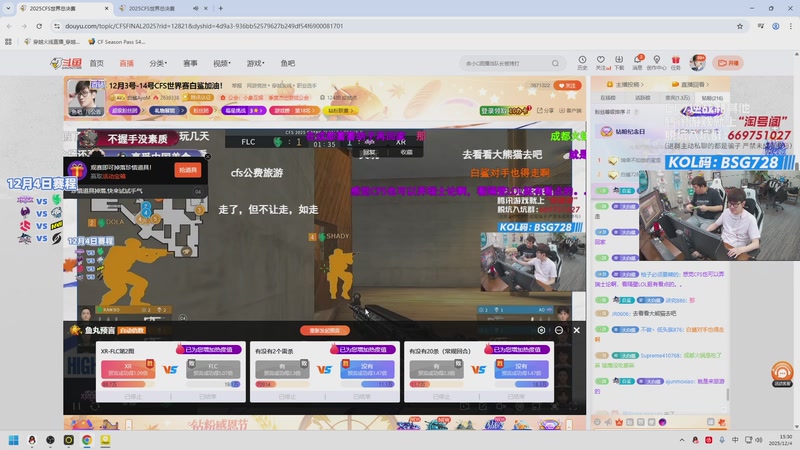Open the 直播回看 link in sidebar

pyautogui.click(x=690, y=84)
